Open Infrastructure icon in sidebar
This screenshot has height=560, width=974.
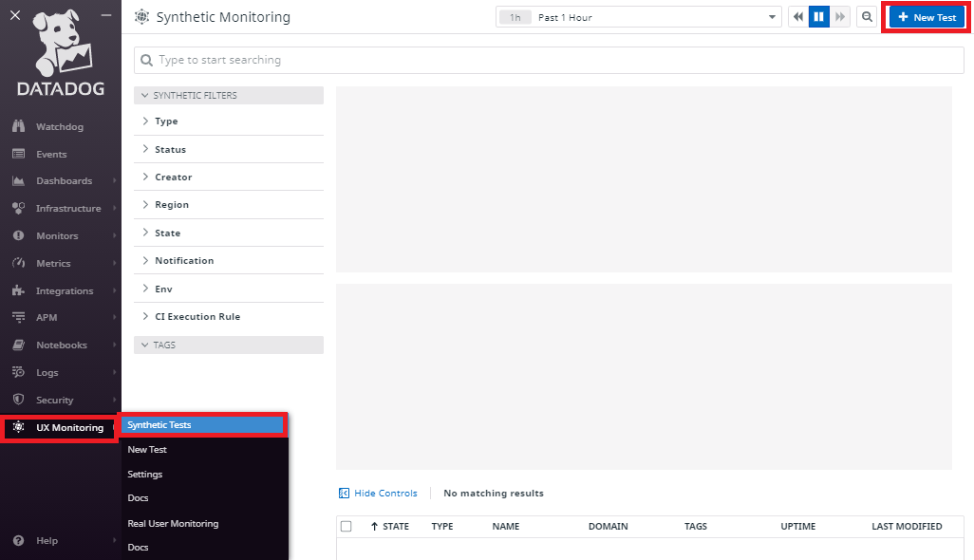click(x=19, y=208)
